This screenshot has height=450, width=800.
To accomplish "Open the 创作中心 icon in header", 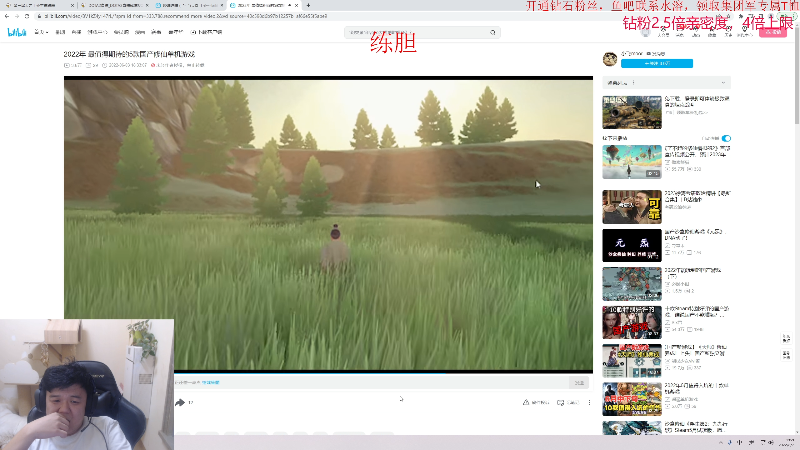I will [x=744, y=32].
